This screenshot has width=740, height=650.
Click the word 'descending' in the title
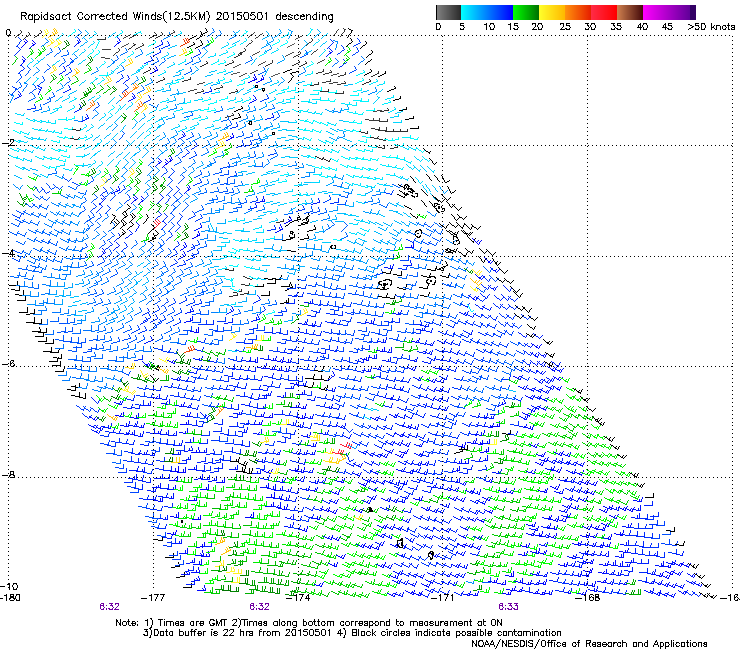point(304,16)
